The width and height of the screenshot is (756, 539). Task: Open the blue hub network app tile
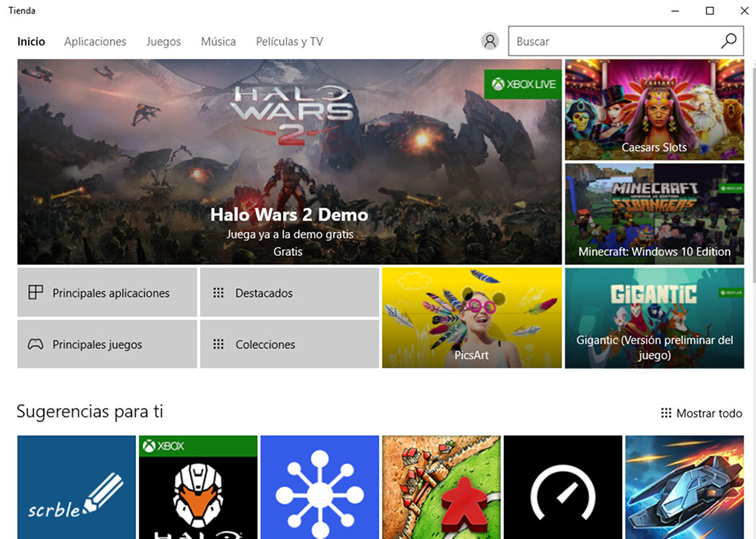click(320, 487)
